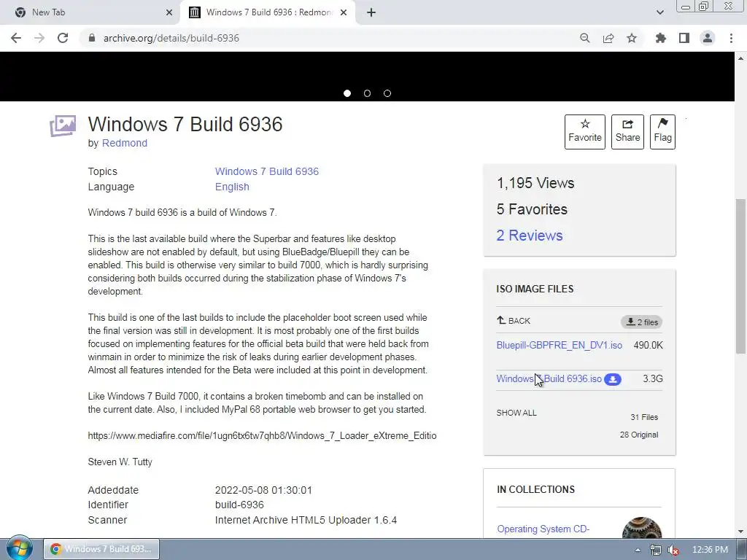747x560 pixels.
Task: Close the New Tab tab
Action: [169, 12]
